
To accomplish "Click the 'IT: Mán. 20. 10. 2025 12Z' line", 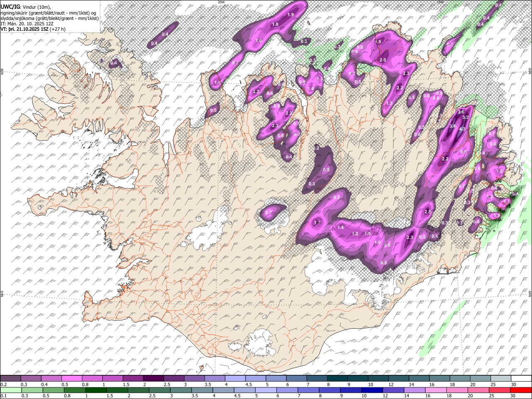I will (27, 24).
